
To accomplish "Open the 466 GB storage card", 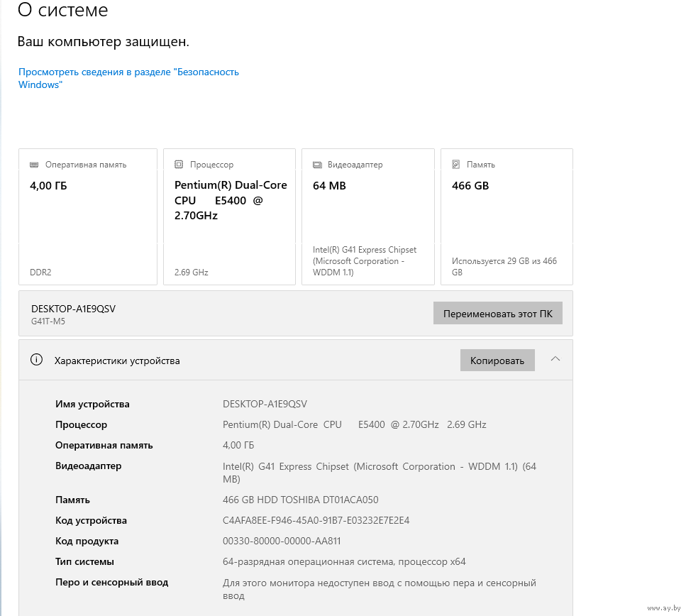I will (x=506, y=216).
